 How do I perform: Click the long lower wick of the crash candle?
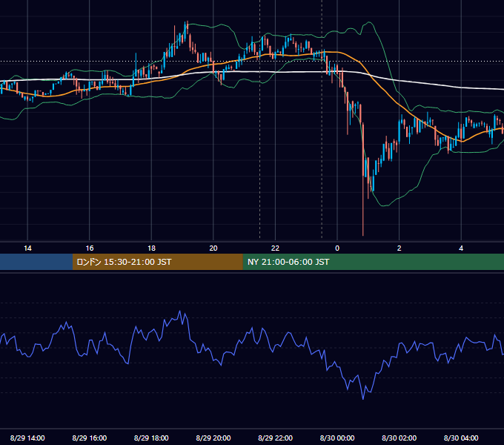[x=363, y=205]
